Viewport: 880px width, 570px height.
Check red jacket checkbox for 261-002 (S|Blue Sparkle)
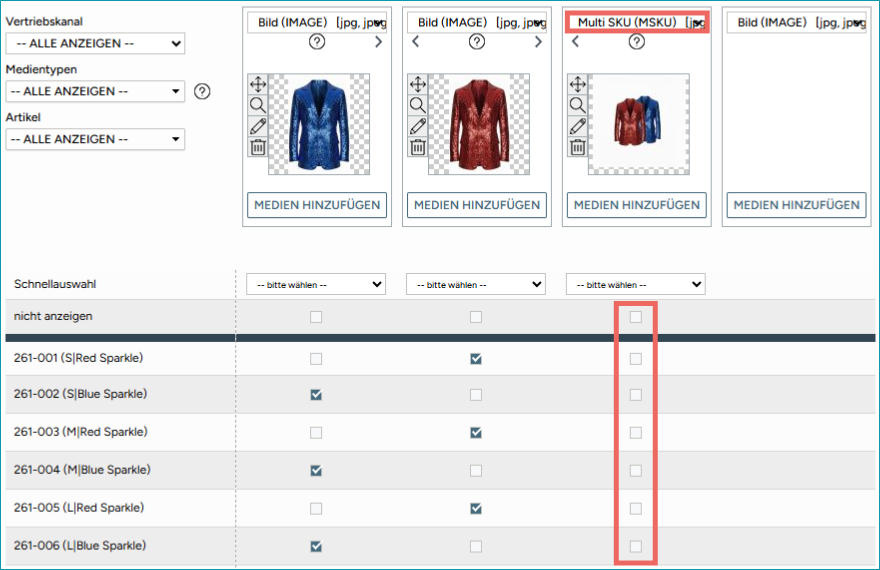[x=476, y=395]
